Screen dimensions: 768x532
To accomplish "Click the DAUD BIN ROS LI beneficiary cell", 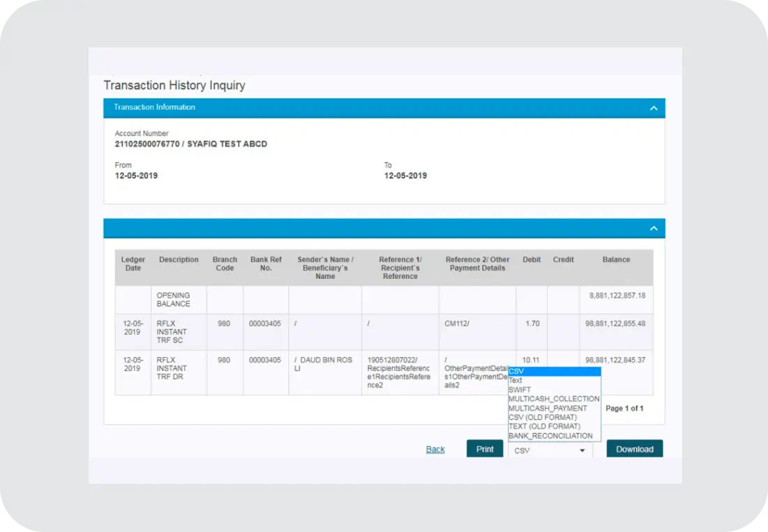I will pos(323,364).
